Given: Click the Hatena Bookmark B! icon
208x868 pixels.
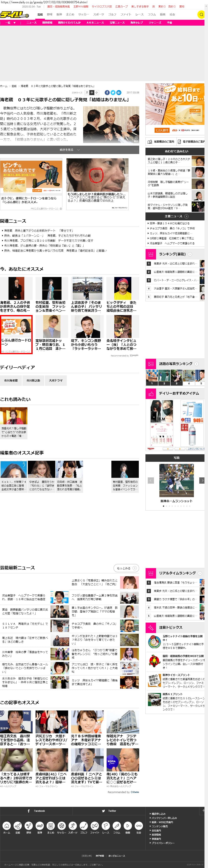Looking at the screenshot, I should (x=119, y=93).
